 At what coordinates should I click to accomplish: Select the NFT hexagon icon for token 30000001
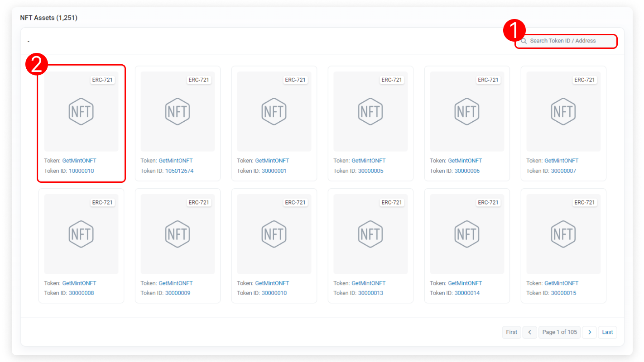(274, 111)
